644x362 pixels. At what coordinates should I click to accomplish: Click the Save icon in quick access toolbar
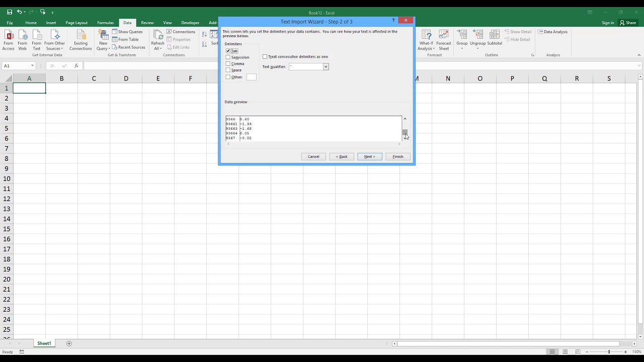click(x=10, y=12)
